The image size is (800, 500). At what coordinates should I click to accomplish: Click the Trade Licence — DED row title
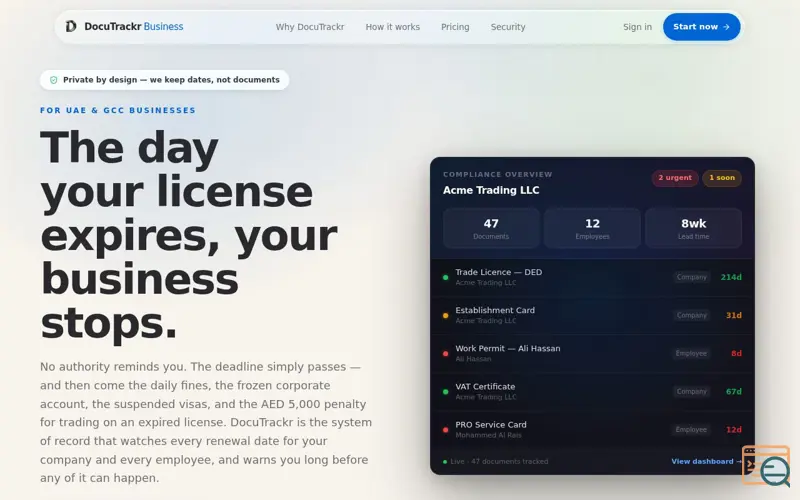click(x=498, y=272)
